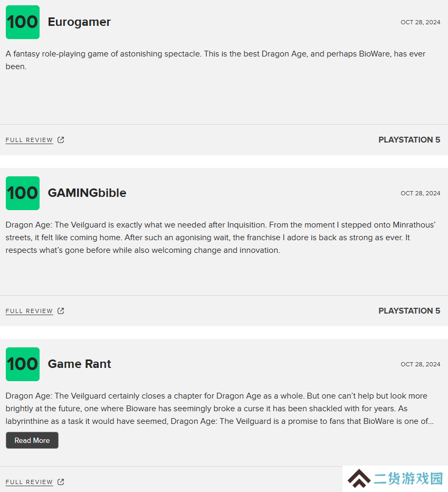Screen dimensions: 448x492
Task: Click the GAMINGbible review excerpt text
Action: tap(221, 238)
